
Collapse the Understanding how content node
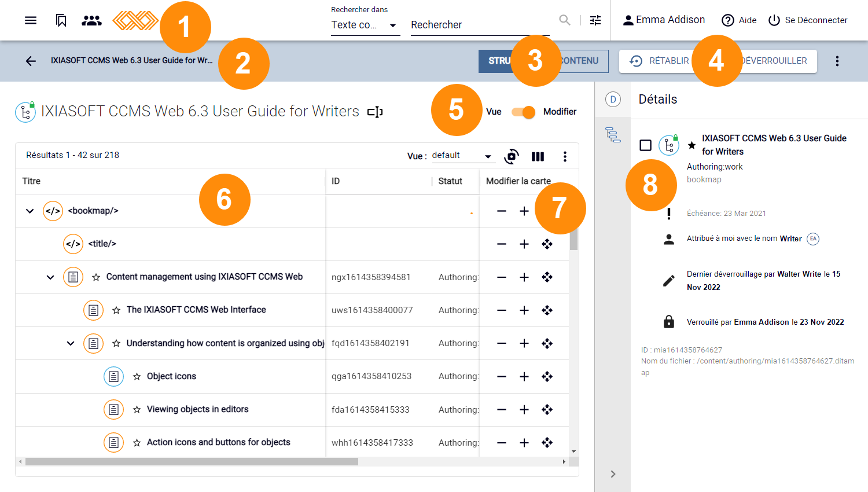tap(71, 343)
